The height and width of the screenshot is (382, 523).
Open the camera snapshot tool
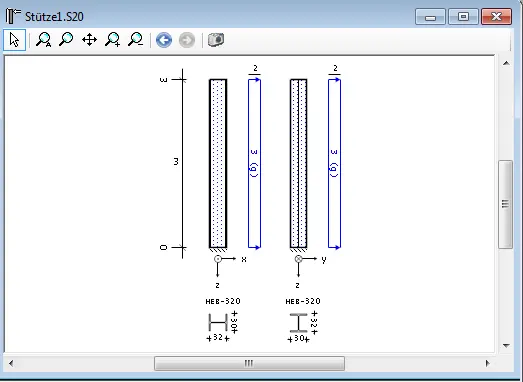pos(216,40)
